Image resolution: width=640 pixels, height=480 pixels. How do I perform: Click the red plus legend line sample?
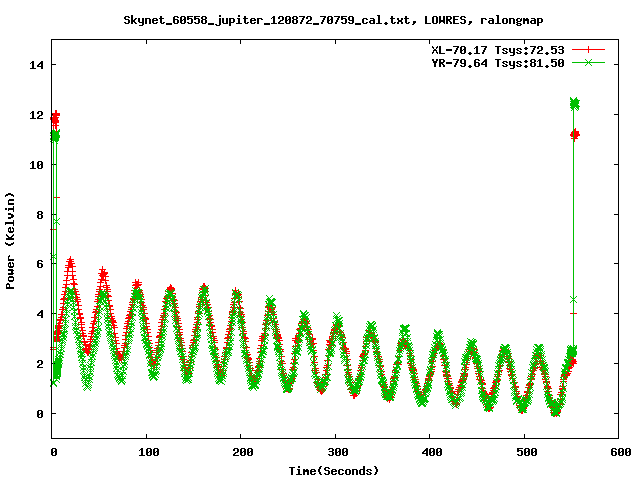tap(588, 50)
